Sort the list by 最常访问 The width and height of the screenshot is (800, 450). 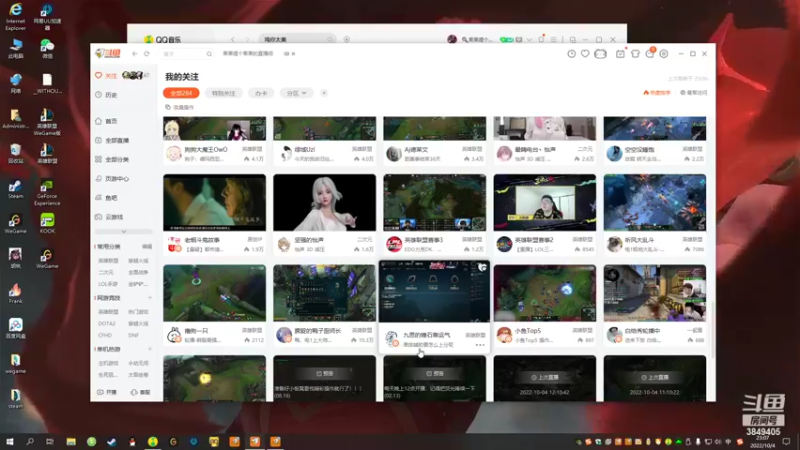[x=693, y=92]
